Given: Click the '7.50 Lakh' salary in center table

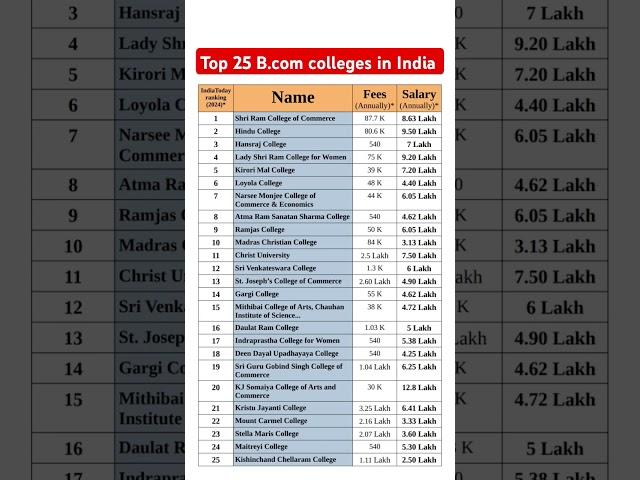Looking at the screenshot, I should tap(419, 256).
